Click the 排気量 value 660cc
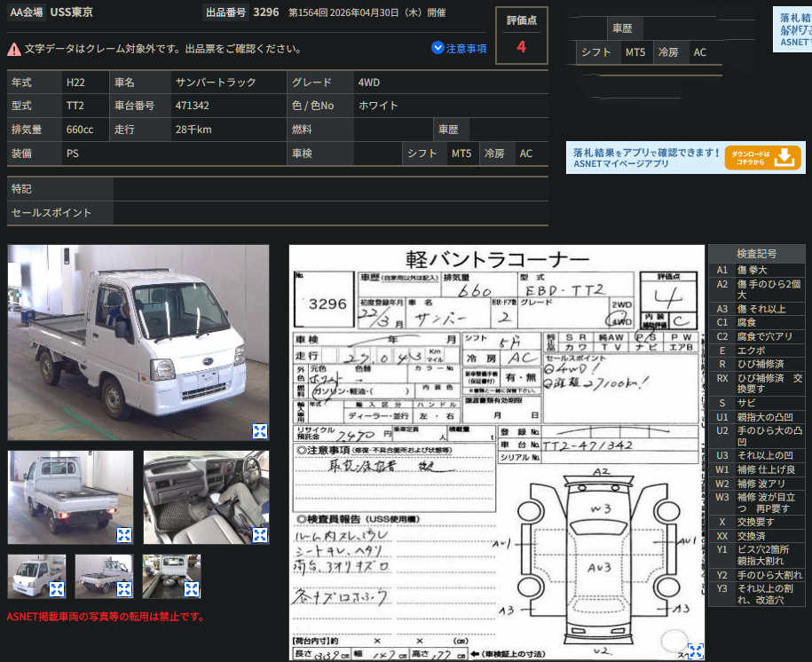 (80, 130)
